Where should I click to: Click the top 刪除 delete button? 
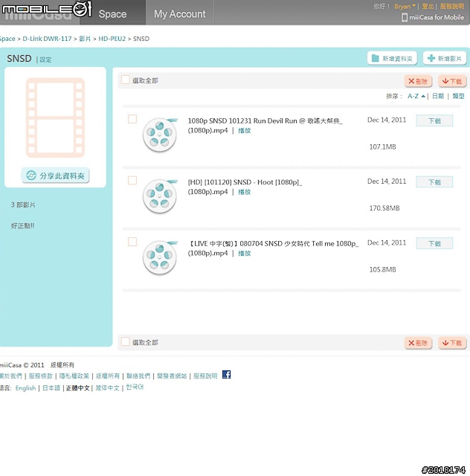(418, 81)
